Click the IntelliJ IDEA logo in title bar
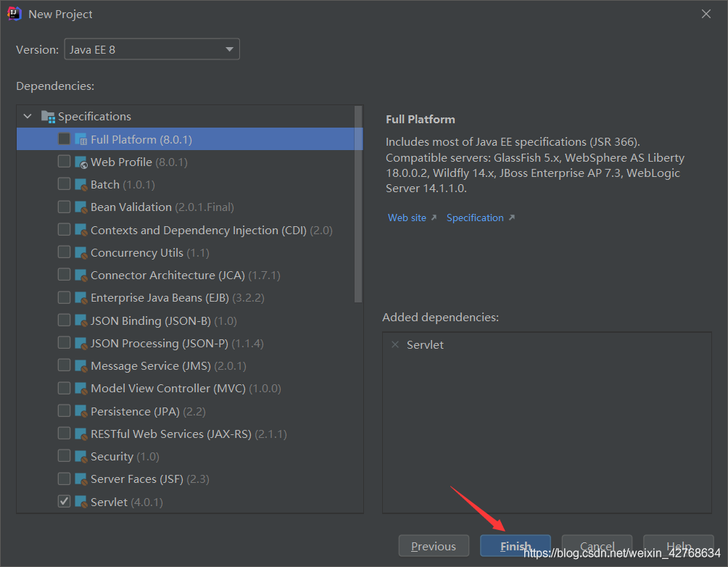The width and height of the screenshot is (728, 567). point(15,14)
